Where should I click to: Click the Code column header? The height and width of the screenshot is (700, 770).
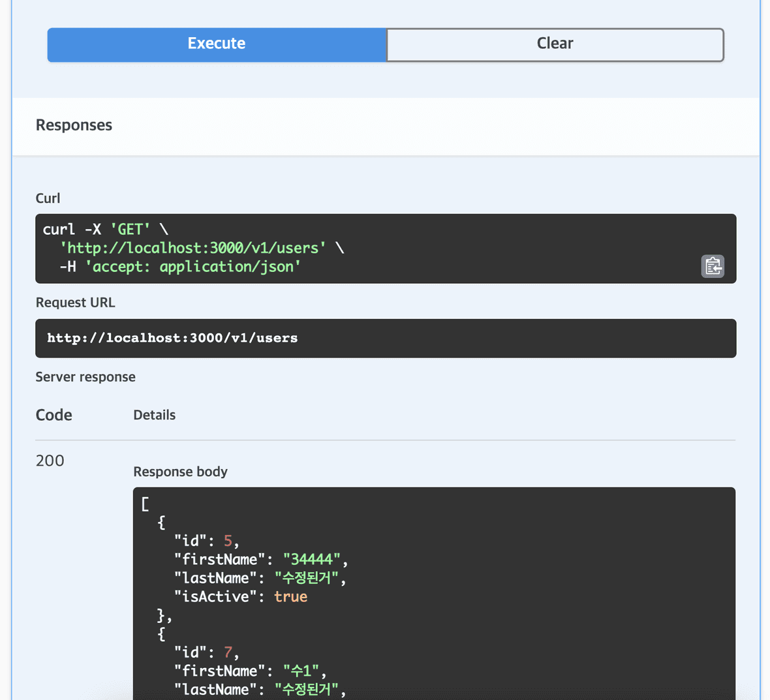click(54, 415)
